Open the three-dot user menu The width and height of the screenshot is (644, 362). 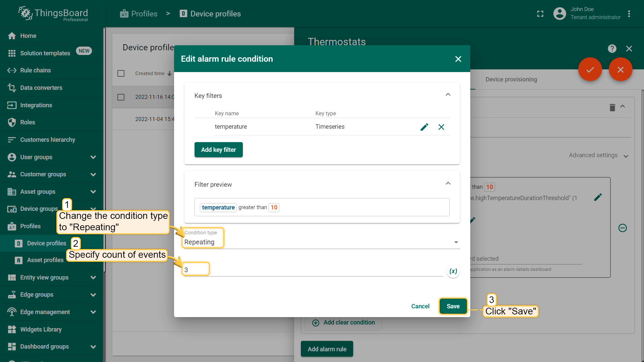point(629,14)
